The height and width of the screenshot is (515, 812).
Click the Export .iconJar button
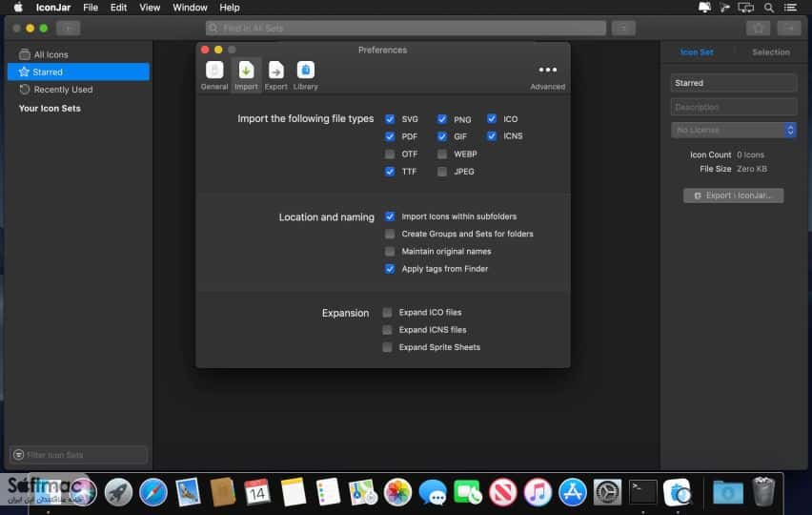point(733,196)
